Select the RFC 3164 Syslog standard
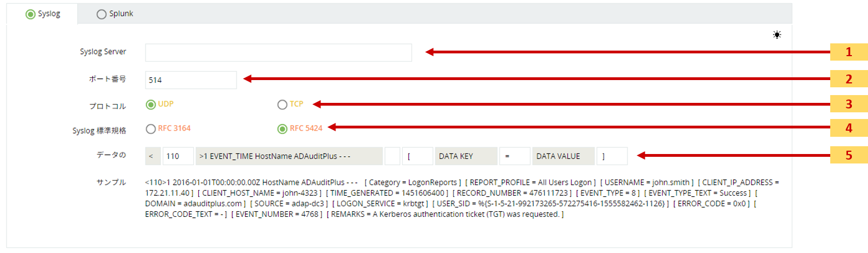 (150, 129)
